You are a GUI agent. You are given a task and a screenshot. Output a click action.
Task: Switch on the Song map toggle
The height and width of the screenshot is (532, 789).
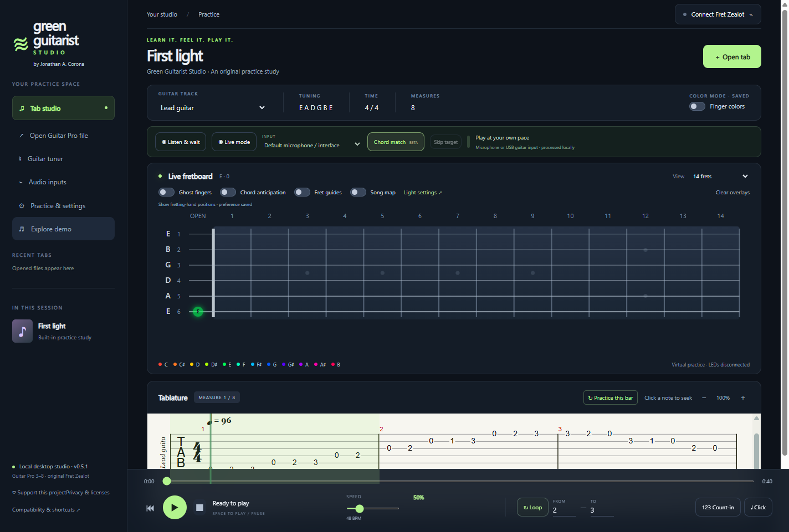click(358, 192)
